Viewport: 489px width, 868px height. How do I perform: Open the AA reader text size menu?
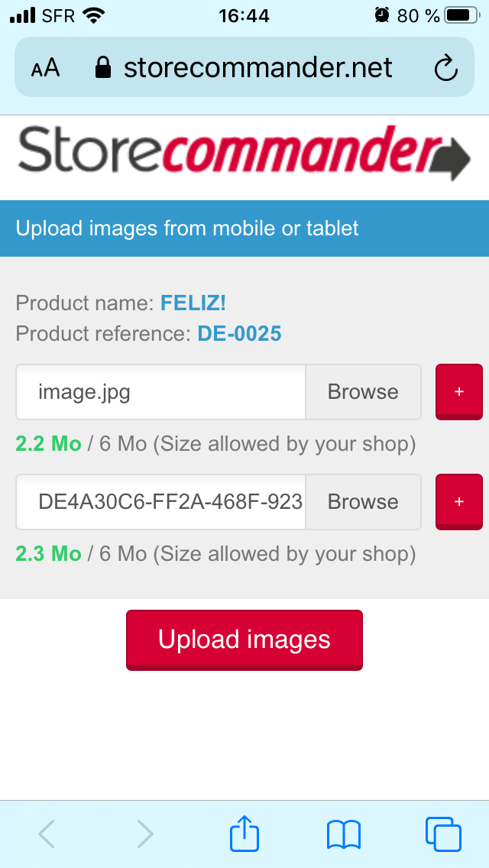45,69
